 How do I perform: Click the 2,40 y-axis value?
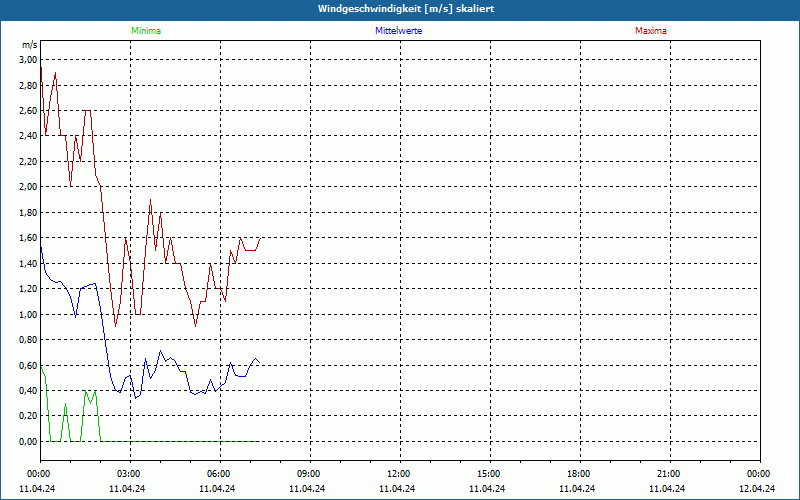tap(28, 136)
